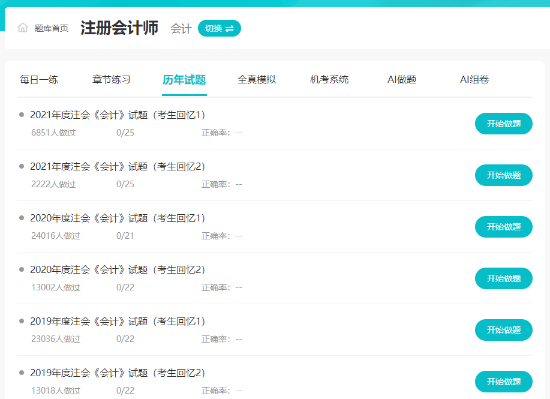Switch to the AI做题 tab
Image resolution: width=550 pixels, height=399 pixels.
[x=402, y=80]
